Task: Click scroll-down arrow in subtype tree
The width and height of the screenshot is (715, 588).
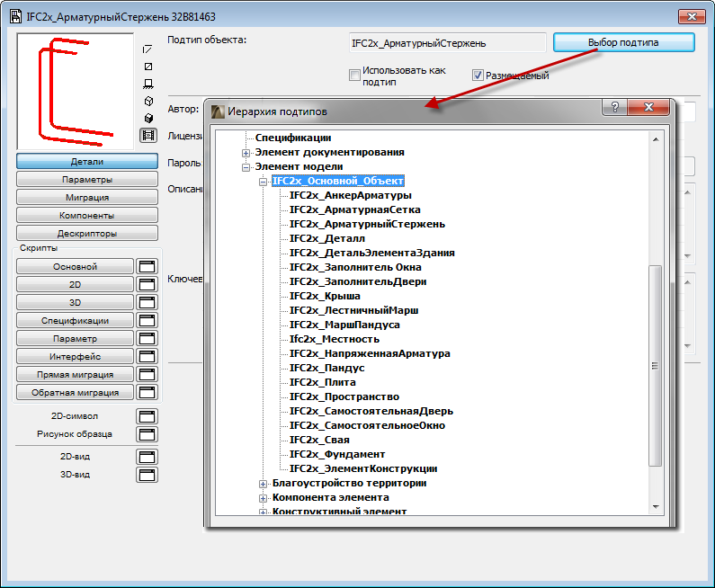Action: pyautogui.click(x=656, y=506)
